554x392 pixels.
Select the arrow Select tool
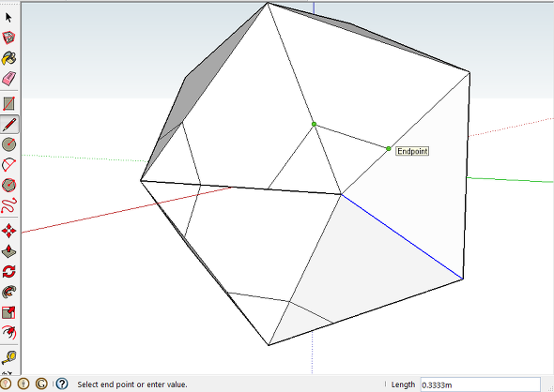tap(8, 17)
